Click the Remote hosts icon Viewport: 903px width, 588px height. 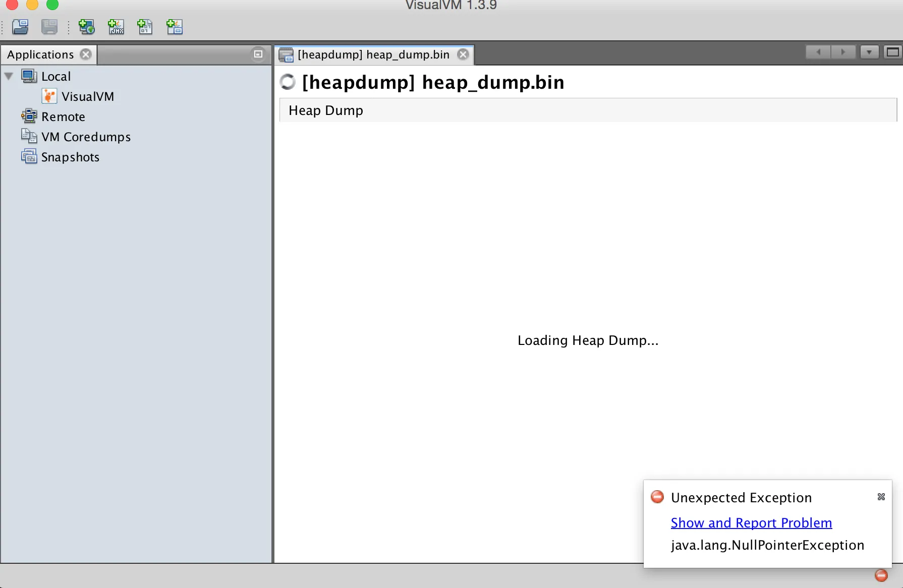[x=29, y=116]
